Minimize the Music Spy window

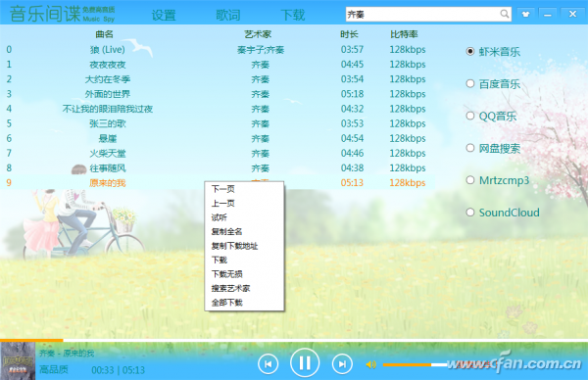(x=548, y=15)
